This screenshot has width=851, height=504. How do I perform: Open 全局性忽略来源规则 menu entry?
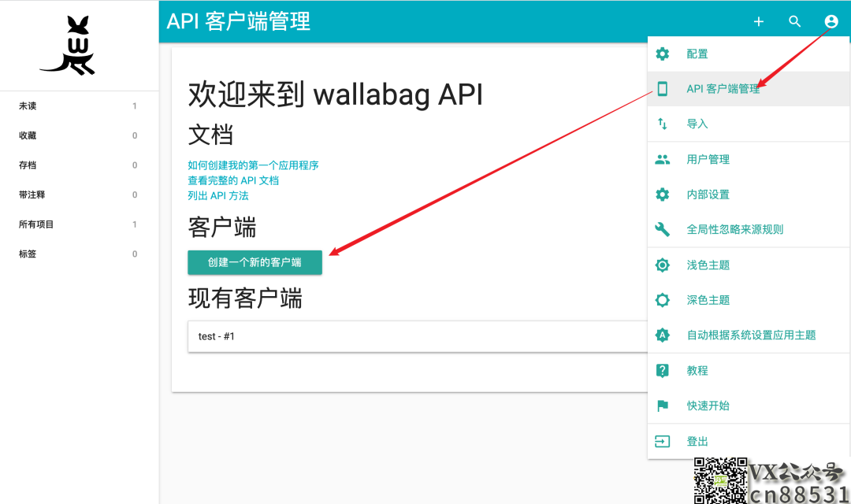click(749, 229)
